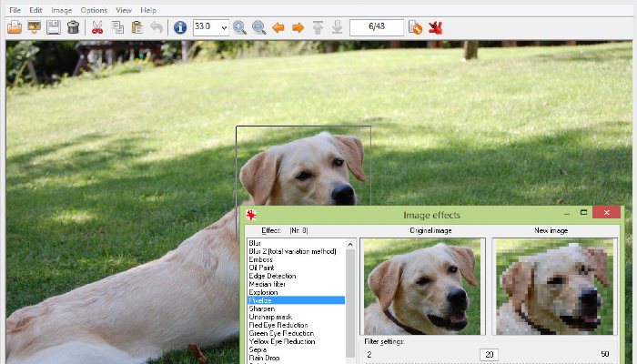The image size is (637, 364).
Task: Open the File menu
Action: 15,10
